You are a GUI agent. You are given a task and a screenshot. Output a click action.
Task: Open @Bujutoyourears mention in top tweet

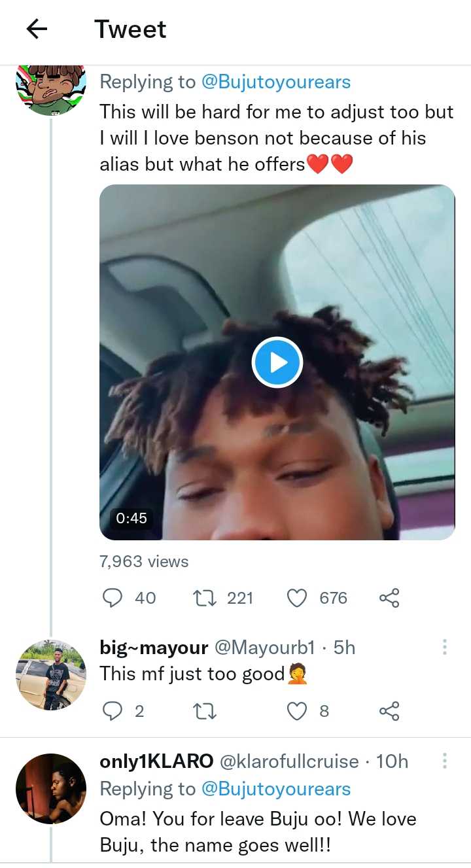pyautogui.click(x=276, y=82)
